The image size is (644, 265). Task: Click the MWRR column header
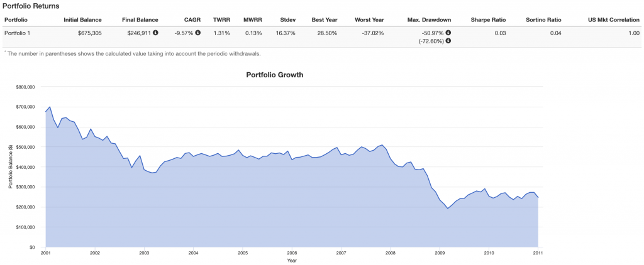pyautogui.click(x=253, y=20)
